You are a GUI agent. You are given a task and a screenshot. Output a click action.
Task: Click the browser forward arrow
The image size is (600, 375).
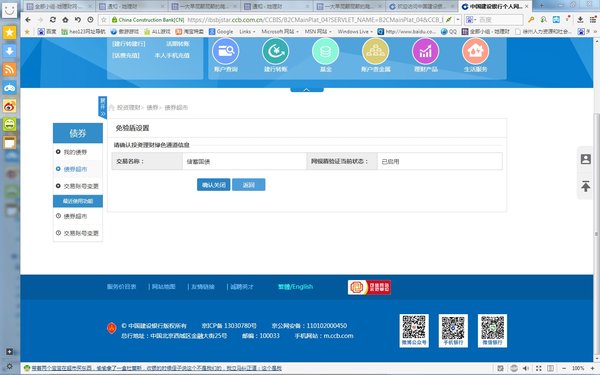[x=40, y=20]
